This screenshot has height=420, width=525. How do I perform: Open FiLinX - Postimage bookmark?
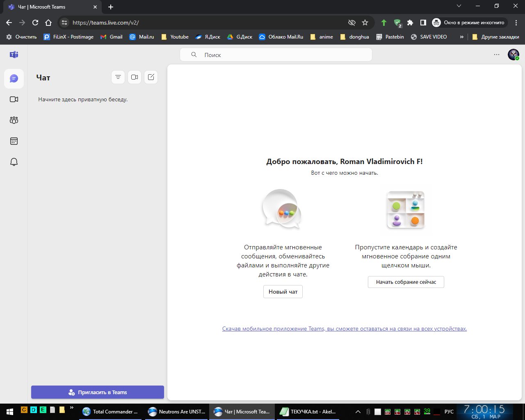click(69, 37)
